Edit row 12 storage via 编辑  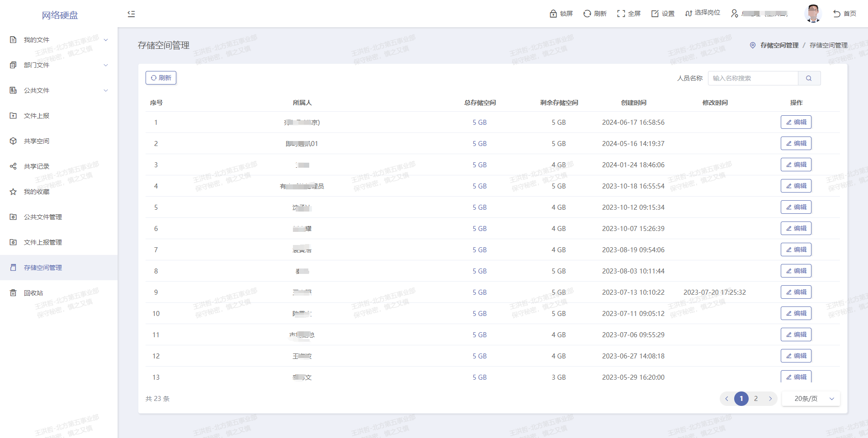[x=796, y=356]
